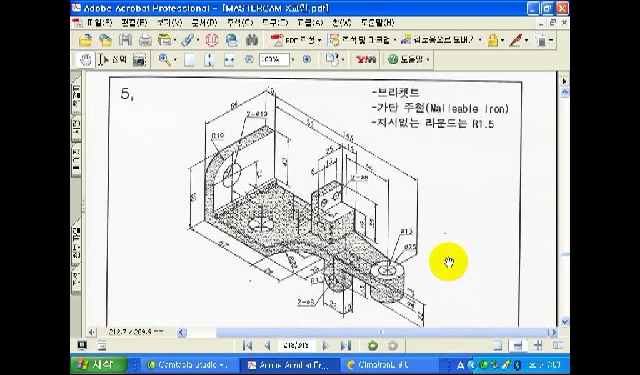Click the Save diskette icon
The image size is (640, 375).
click(x=125, y=40)
